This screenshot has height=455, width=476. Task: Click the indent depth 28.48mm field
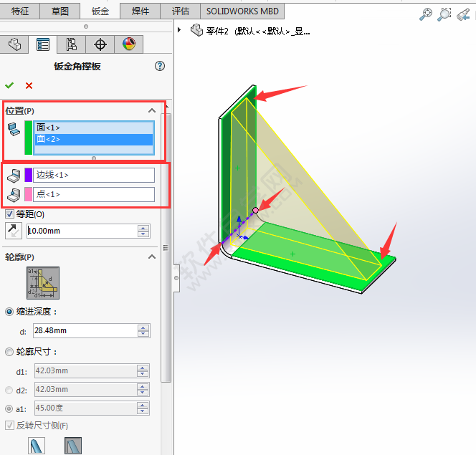click(85, 330)
